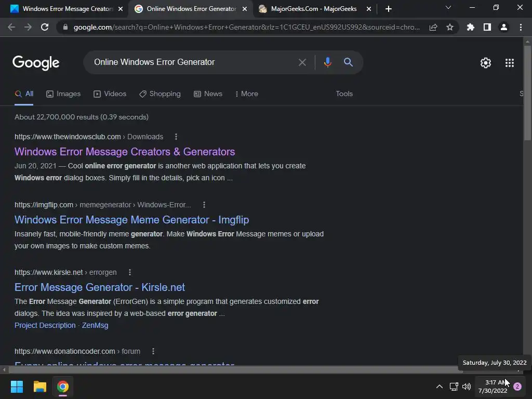Switch to Images results

pyautogui.click(x=63, y=94)
